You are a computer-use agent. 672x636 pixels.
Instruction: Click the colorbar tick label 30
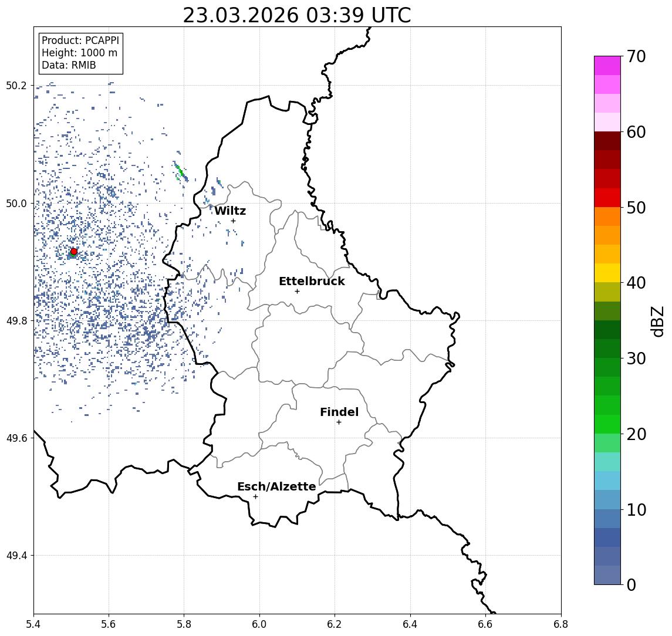[x=636, y=358]
